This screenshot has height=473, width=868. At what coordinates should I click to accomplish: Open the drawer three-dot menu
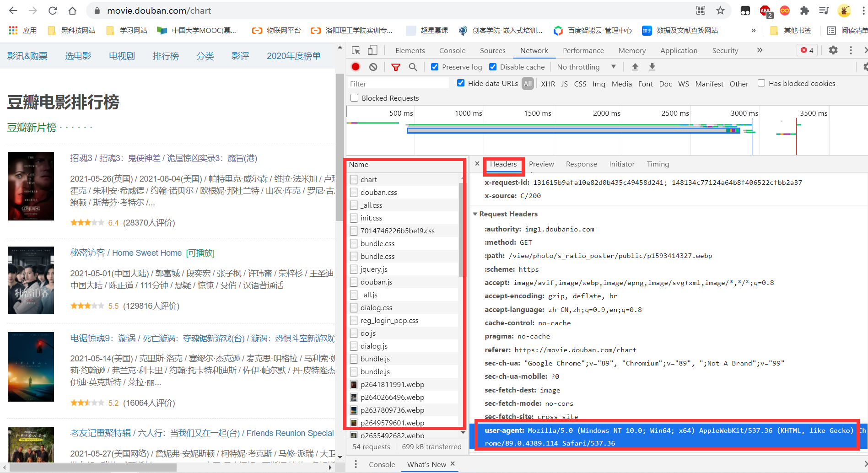click(356, 464)
